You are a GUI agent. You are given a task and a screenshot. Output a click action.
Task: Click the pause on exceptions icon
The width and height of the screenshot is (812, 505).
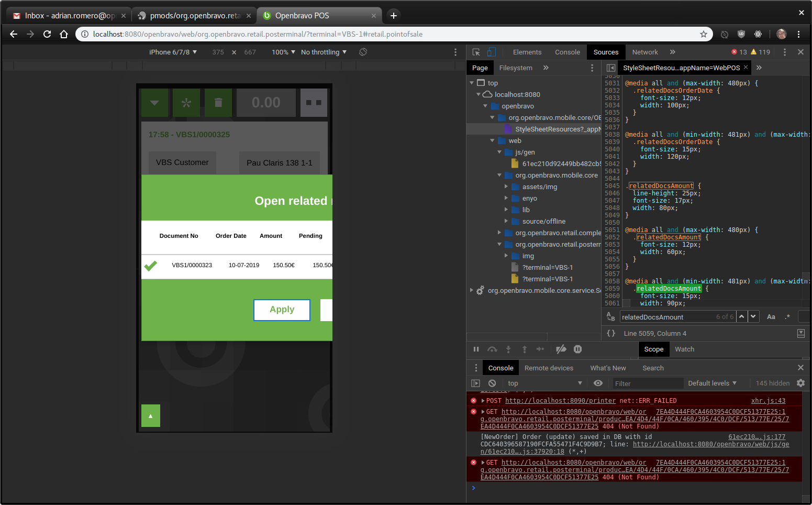(577, 349)
